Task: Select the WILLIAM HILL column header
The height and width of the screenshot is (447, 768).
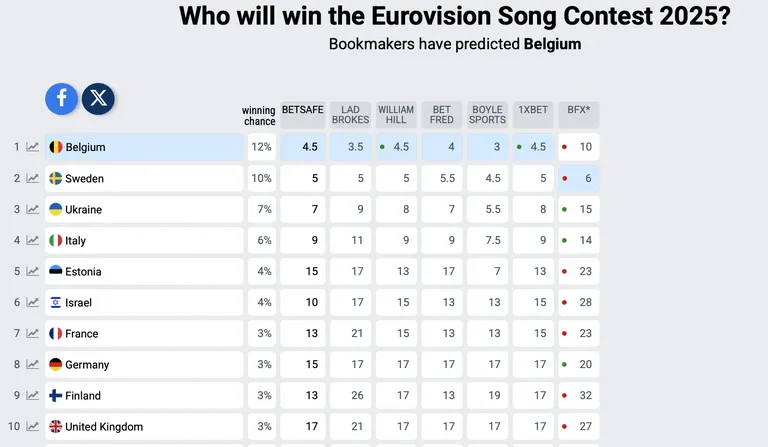Action: [x=396, y=115]
